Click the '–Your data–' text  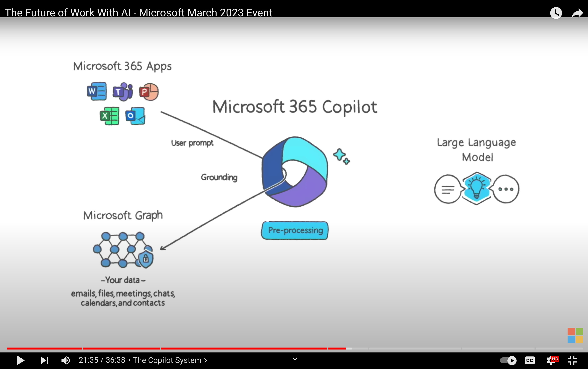click(x=123, y=280)
